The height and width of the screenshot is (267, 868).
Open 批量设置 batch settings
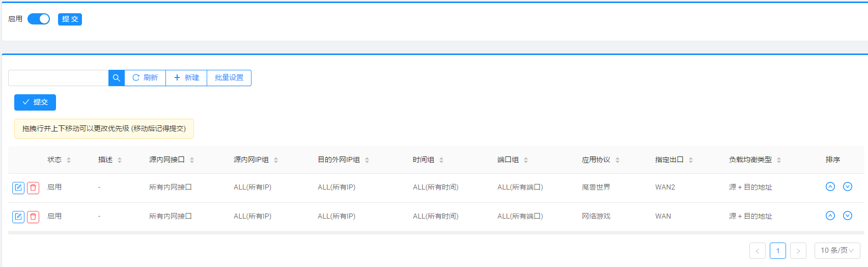tap(229, 78)
